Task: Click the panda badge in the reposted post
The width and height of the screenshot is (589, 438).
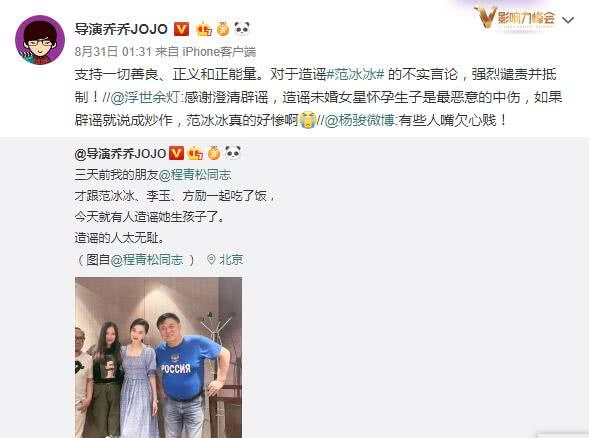Action: (233, 153)
